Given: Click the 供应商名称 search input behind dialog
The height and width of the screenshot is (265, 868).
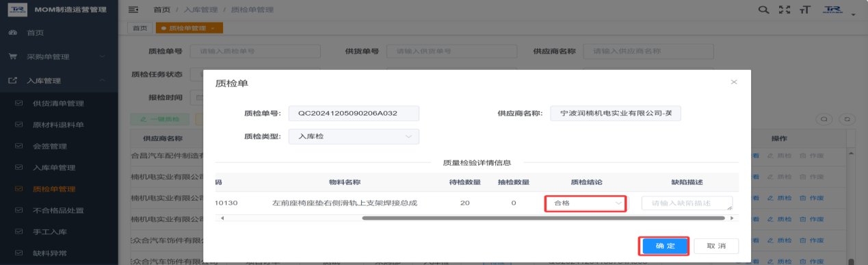Looking at the screenshot, I should pos(648,51).
